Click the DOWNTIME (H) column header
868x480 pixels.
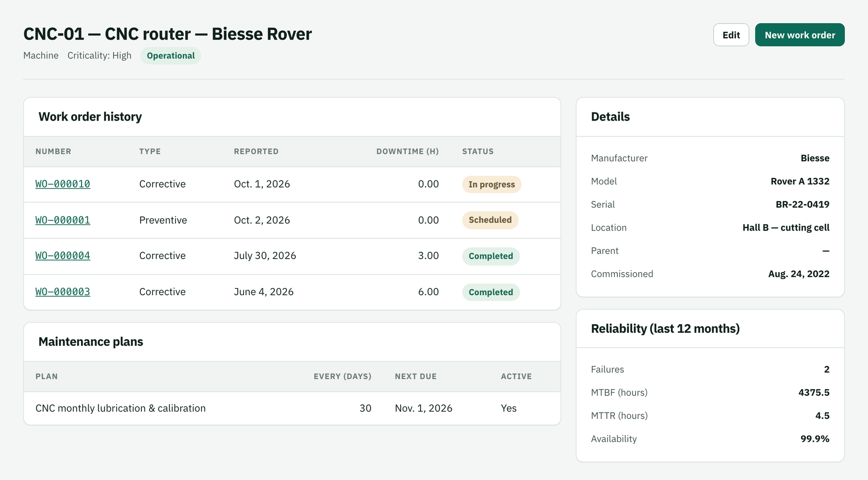[407, 151]
